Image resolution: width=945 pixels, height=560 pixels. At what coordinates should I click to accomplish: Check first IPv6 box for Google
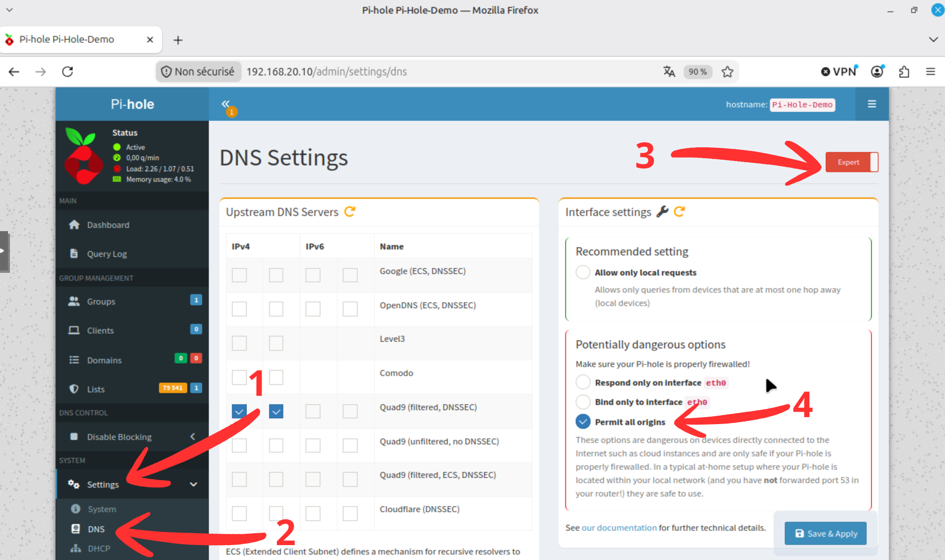(x=313, y=275)
